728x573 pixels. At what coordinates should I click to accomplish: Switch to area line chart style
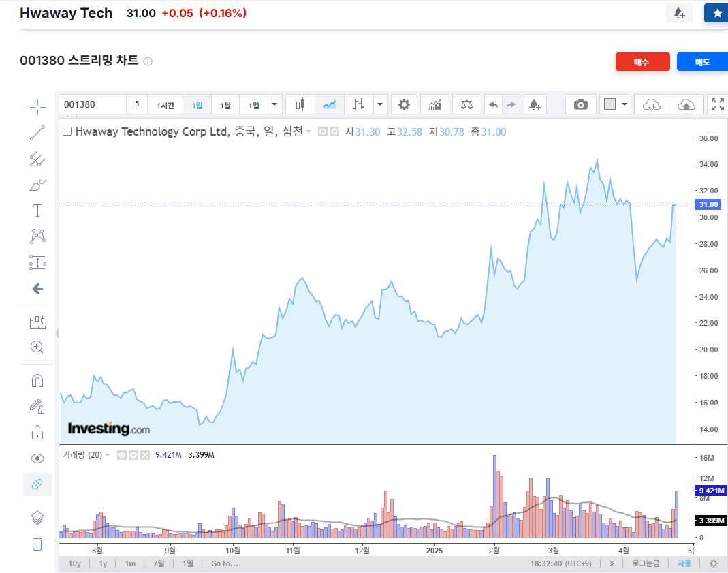click(330, 104)
